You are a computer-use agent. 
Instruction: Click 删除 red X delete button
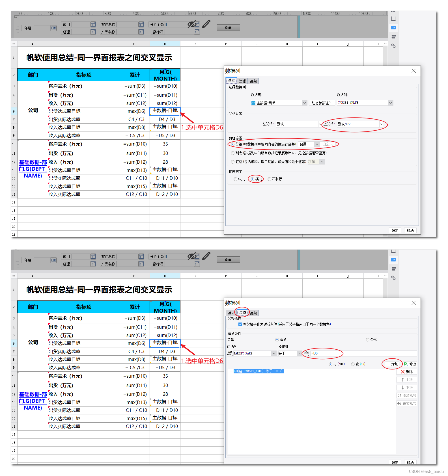[407, 372]
